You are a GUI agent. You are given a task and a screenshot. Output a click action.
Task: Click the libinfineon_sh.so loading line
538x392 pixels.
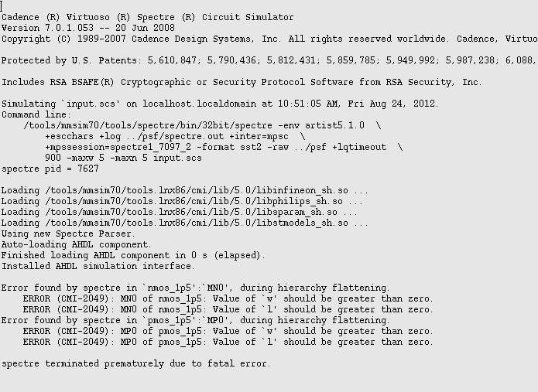[x=182, y=190]
